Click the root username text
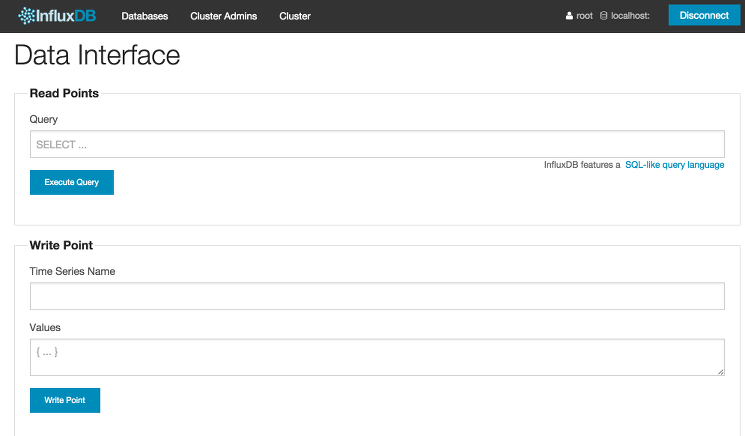The image size is (745, 436). [x=584, y=16]
